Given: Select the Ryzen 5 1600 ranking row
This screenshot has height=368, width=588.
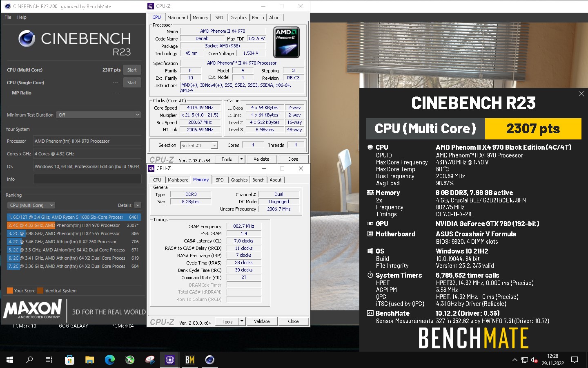Looking at the screenshot, I should coord(74,217).
